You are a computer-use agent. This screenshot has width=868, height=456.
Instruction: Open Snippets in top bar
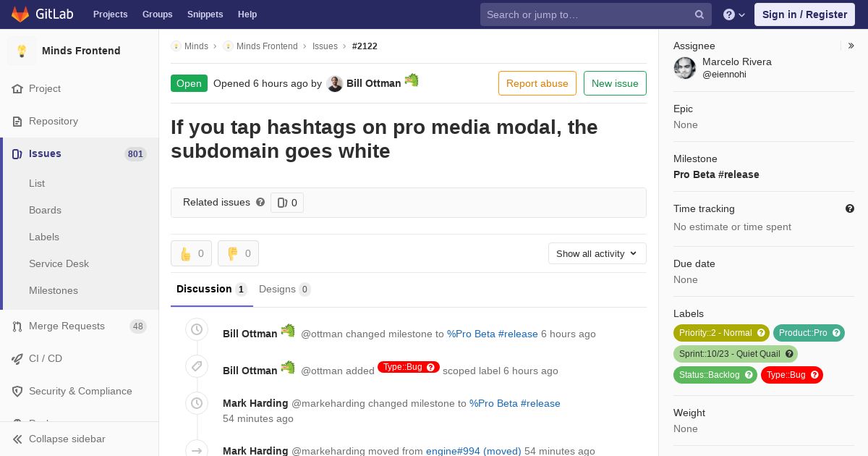[x=205, y=14]
